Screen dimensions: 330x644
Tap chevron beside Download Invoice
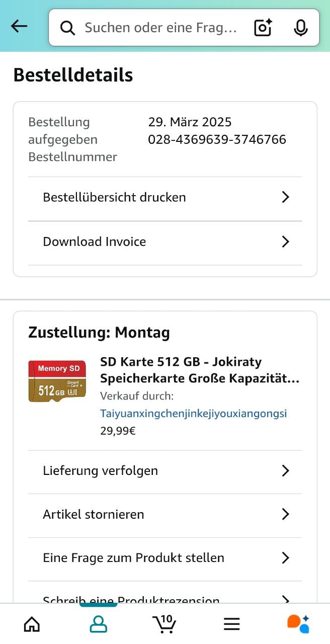[x=285, y=242]
